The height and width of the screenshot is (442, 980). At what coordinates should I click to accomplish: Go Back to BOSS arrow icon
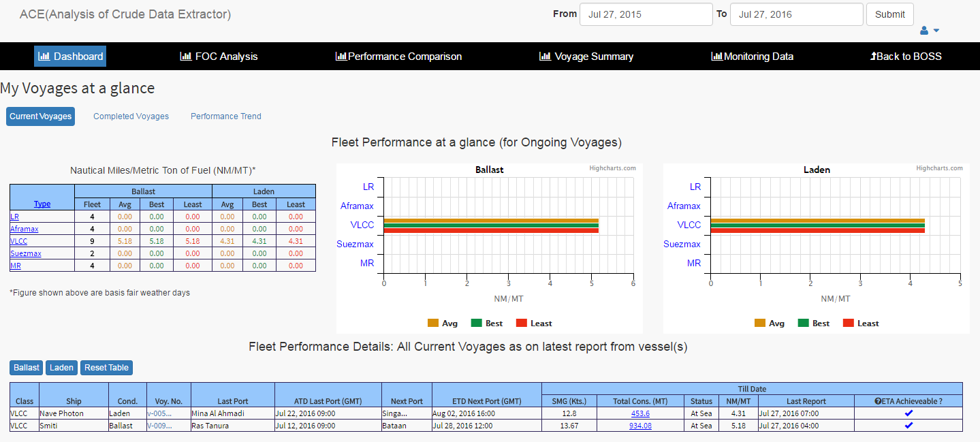[x=873, y=57]
